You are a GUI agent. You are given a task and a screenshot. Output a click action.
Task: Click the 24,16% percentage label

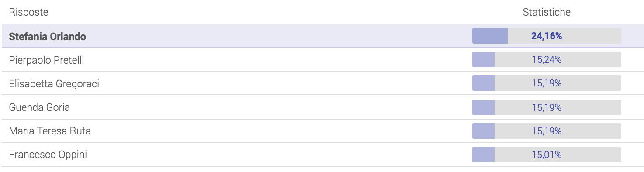(x=547, y=36)
